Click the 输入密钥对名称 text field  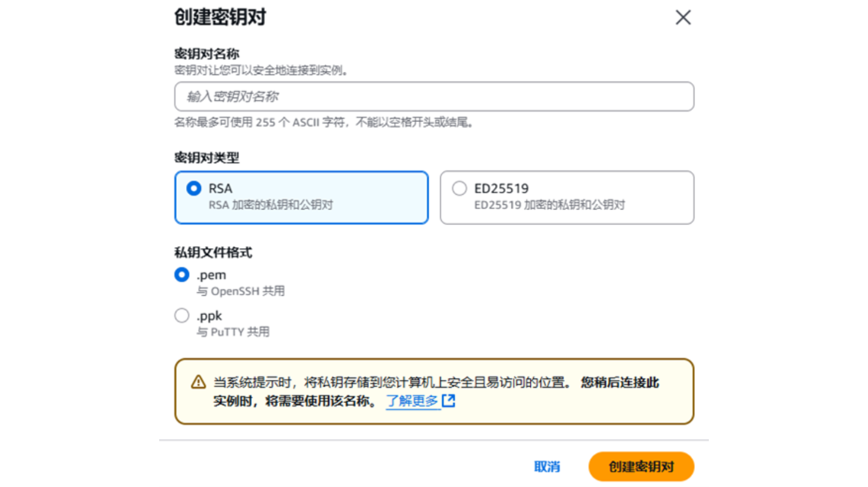434,97
